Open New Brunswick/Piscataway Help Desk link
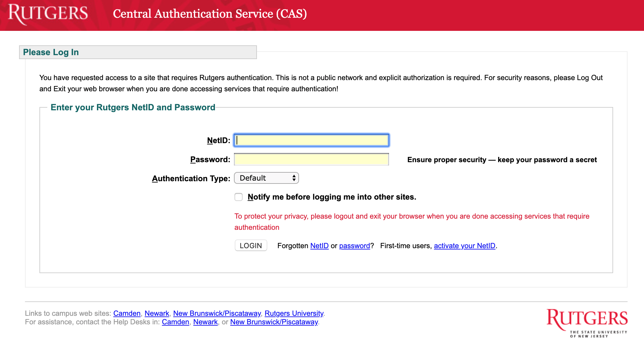Viewport: 644px width, 346px height. pyautogui.click(x=274, y=322)
